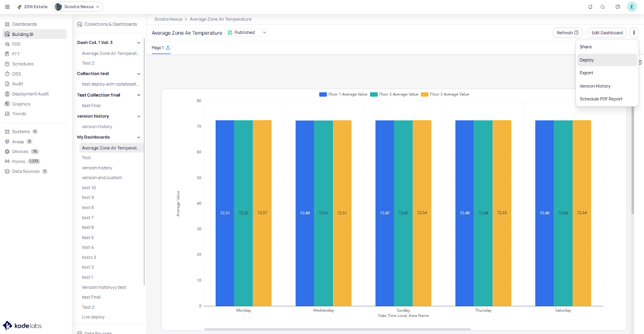Screen dimensions: 644x334
Task: Open the help feedback icon
Action: 617,7
